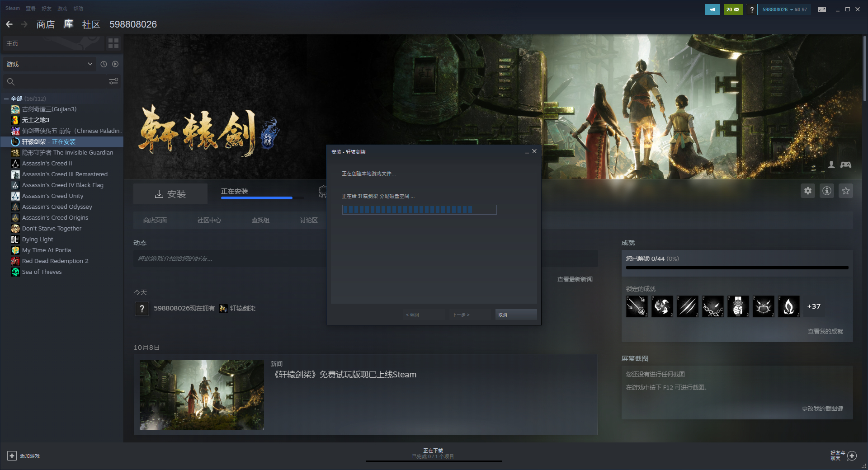The width and height of the screenshot is (868, 470).
Task: Switch to Big Picture mode icon
Action: point(822,9)
